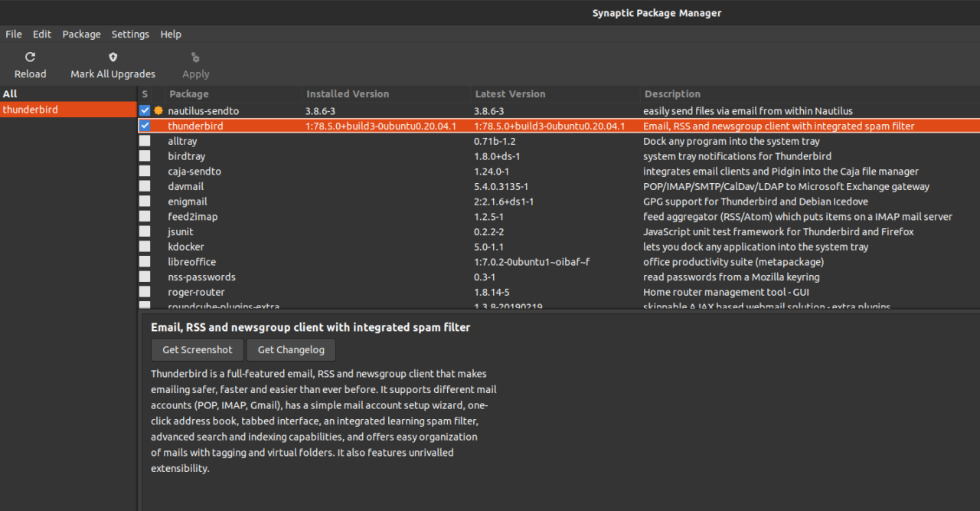Screen dimensions: 980x511
Task: Select the roger-router package name
Action: pyautogui.click(x=196, y=292)
